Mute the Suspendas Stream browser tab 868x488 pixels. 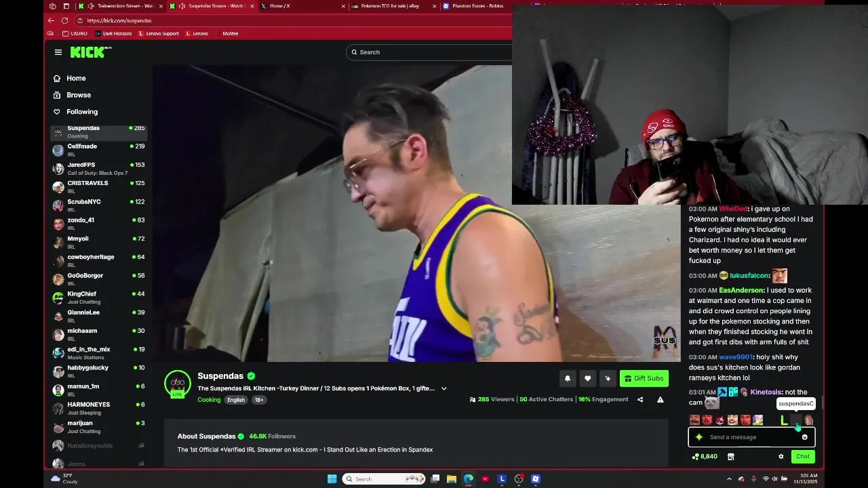click(182, 6)
